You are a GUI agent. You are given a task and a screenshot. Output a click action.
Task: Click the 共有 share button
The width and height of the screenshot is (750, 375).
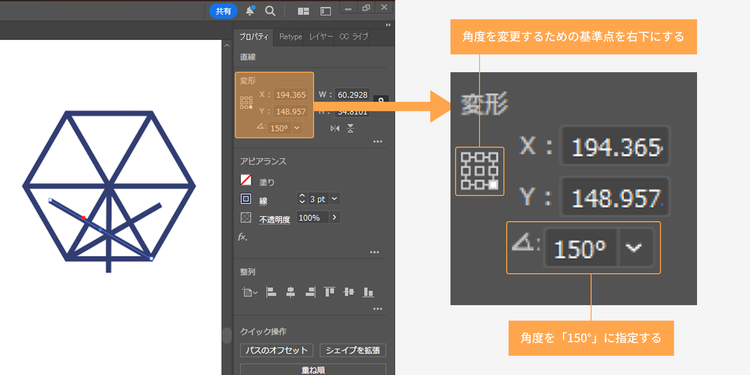[223, 11]
